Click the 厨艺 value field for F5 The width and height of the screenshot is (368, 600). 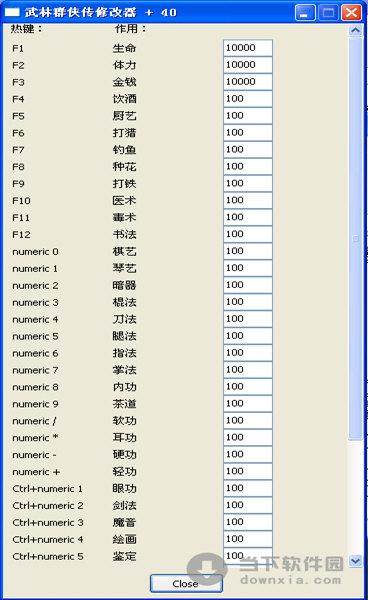(x=248, y=116)
